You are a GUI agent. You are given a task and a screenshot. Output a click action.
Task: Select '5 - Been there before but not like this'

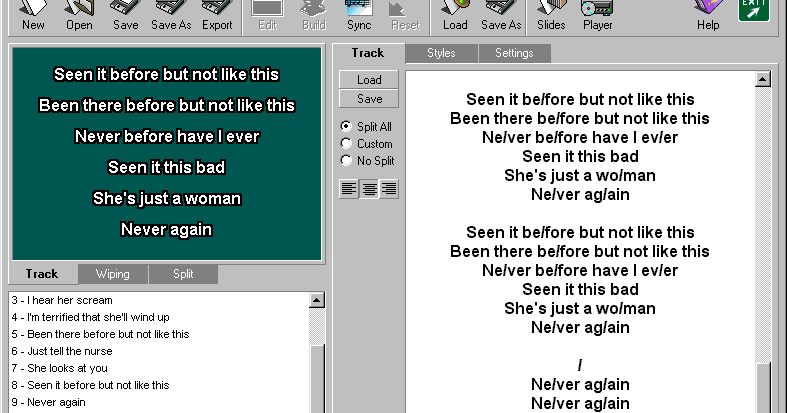click(100, 334)
